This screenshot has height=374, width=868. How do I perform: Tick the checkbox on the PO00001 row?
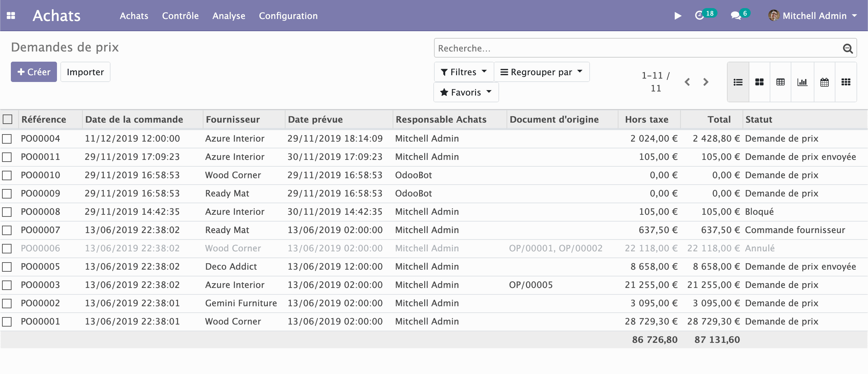click(7, 321)
